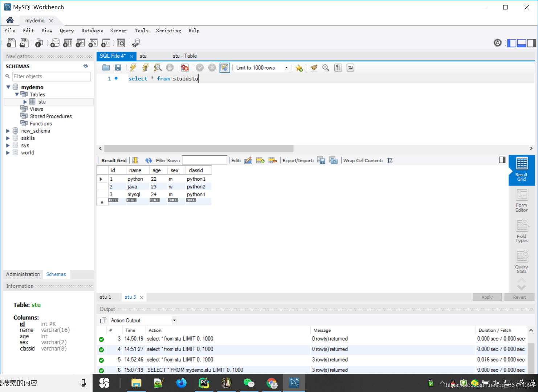This screenshot has width=538, height=392.
Task: Switch to the Administration tab
Action: click(23, 274)
